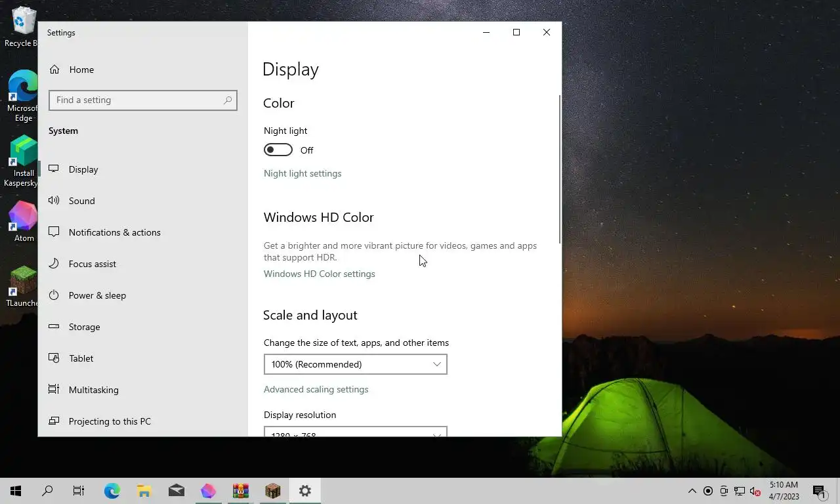Click the muted volume tray icon
The height and width of the screenshot is (504, 840).
755,491
